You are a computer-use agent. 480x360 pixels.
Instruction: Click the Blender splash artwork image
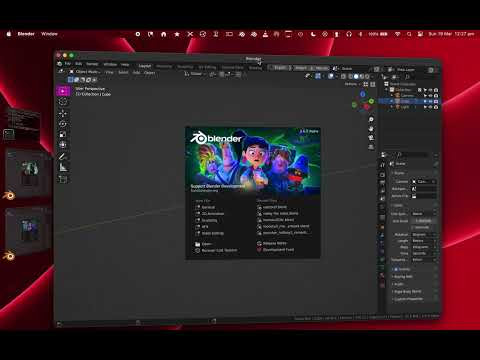[253, 161]
